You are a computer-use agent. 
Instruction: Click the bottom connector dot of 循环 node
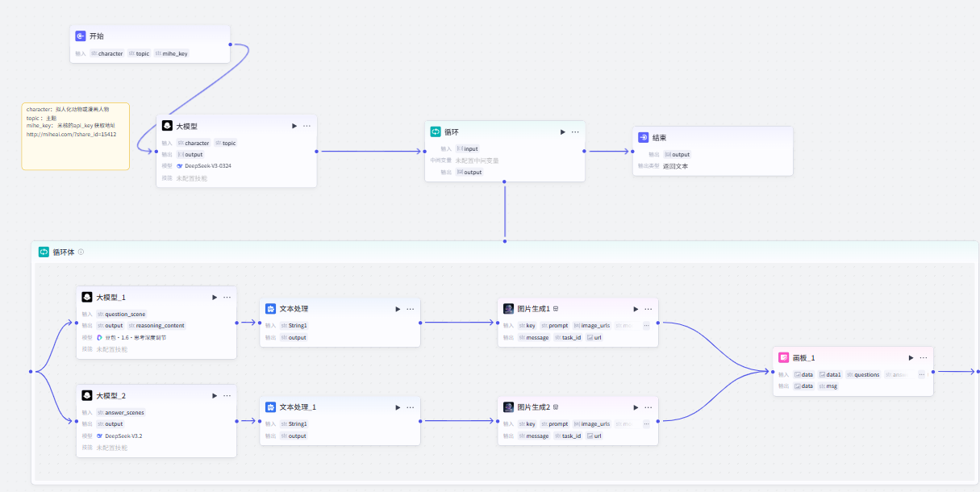pyautogui.click(x=505, y=183)
